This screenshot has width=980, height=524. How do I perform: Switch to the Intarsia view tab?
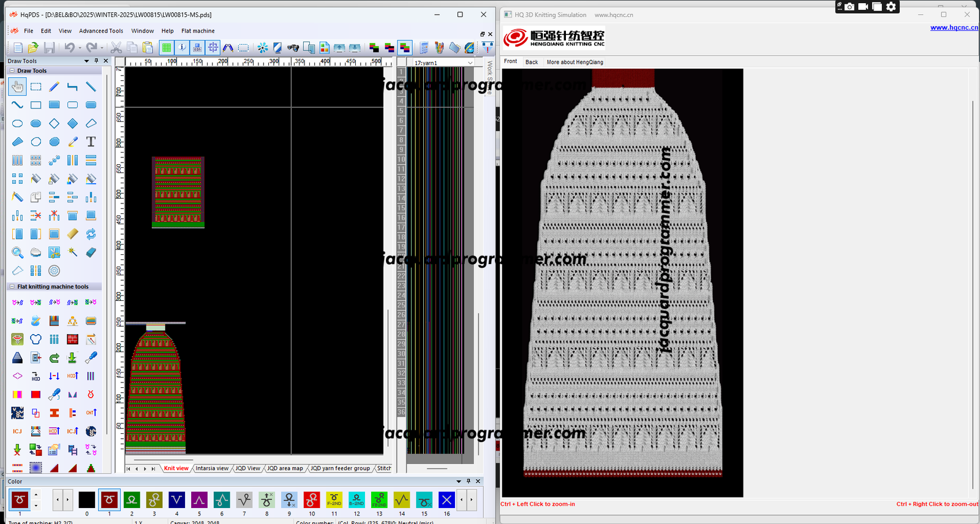pyautogui.click(x=212, y=468)
